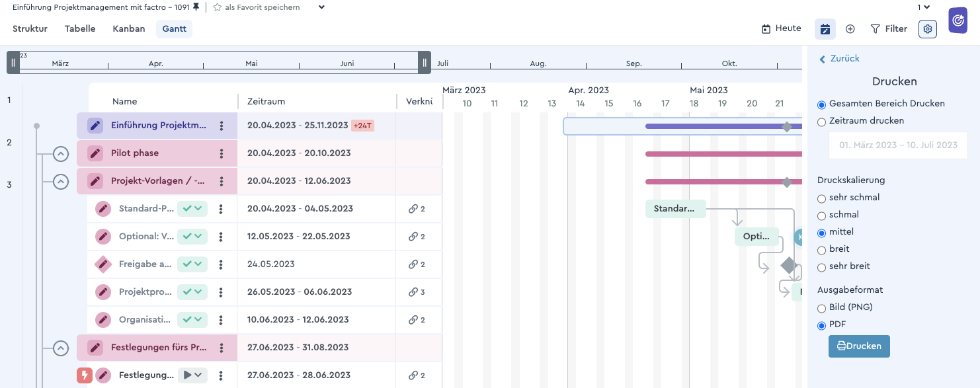Click the pin icon next to project title

pos(196,7)
